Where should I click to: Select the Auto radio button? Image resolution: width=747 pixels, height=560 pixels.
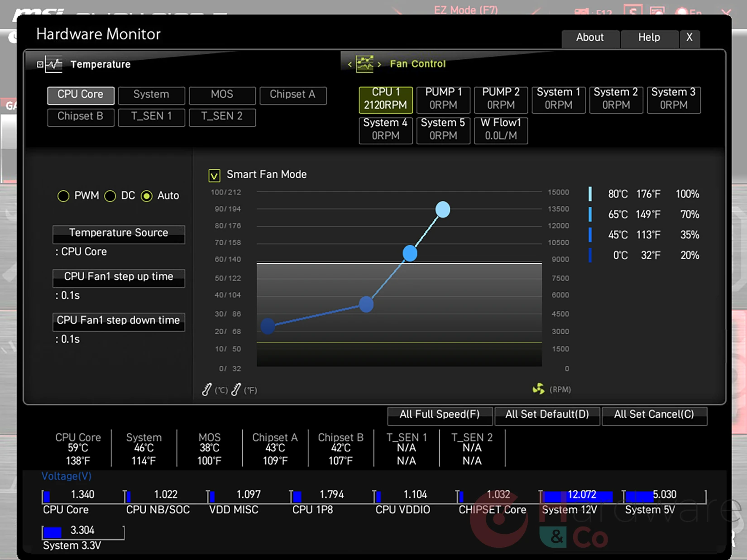tap(146, 196)
